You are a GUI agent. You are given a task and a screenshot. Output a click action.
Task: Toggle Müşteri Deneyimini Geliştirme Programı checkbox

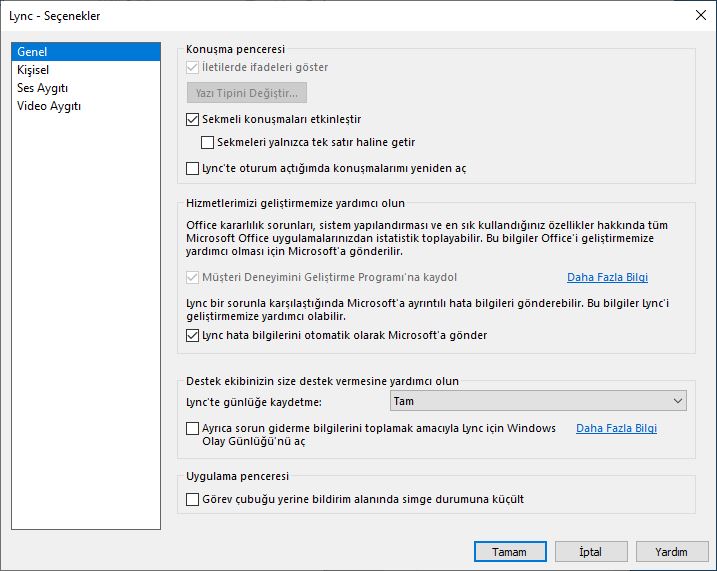(193, 277)
